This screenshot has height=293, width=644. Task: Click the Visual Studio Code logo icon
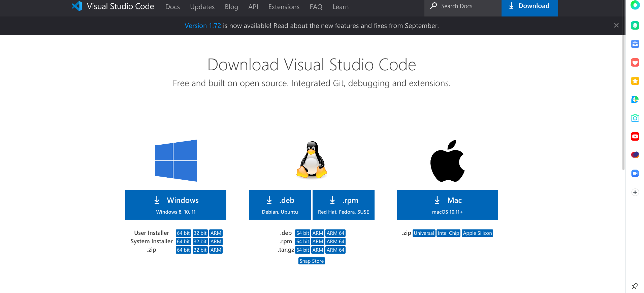pyautogui.click(x=77, y=6)
